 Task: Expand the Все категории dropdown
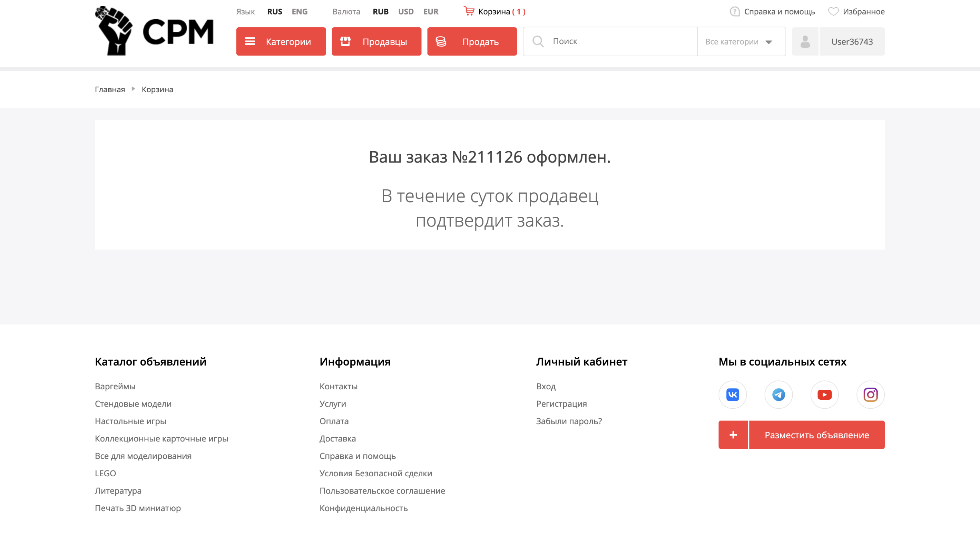(741, 41)
